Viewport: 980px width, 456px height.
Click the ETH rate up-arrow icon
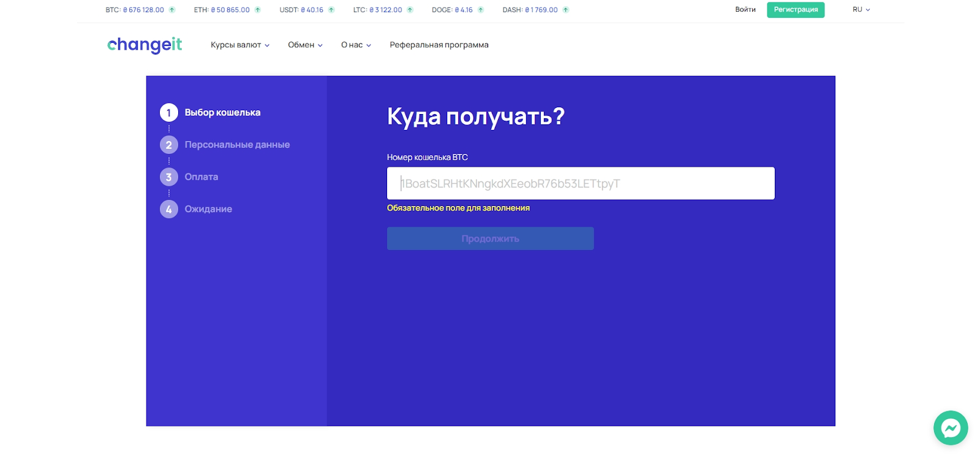click(258, 10)
